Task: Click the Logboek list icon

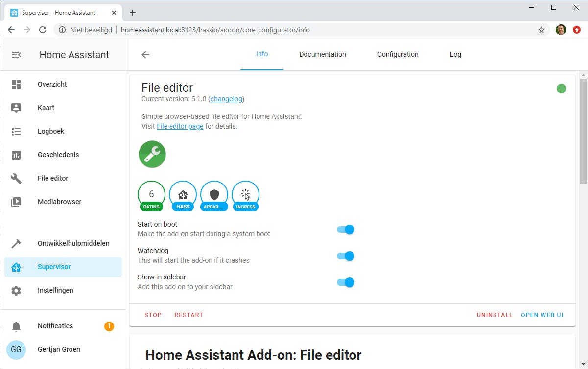Action: click(16, 131)
